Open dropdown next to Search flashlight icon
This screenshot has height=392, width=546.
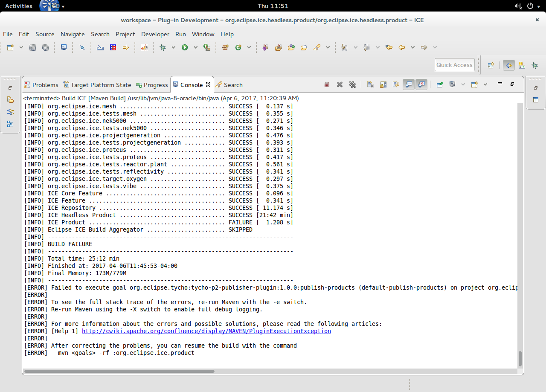pos(328,47)
